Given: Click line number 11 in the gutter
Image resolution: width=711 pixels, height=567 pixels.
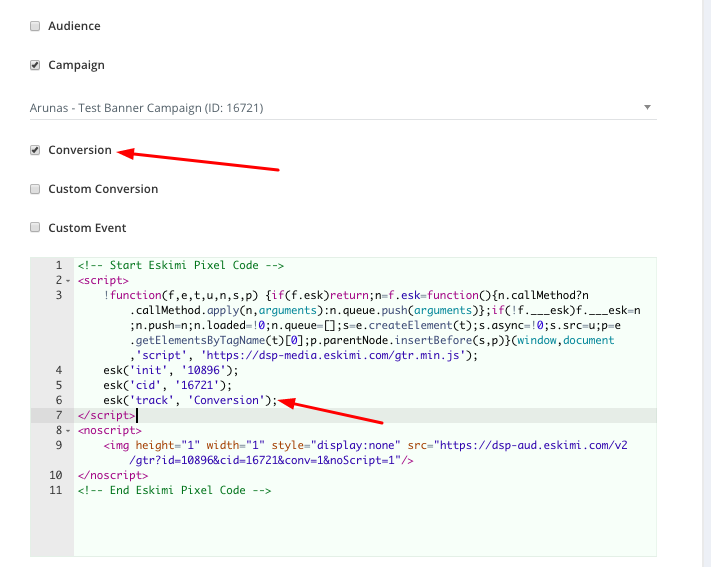Looking at the screenshot, I should click(x=56, y=490).
